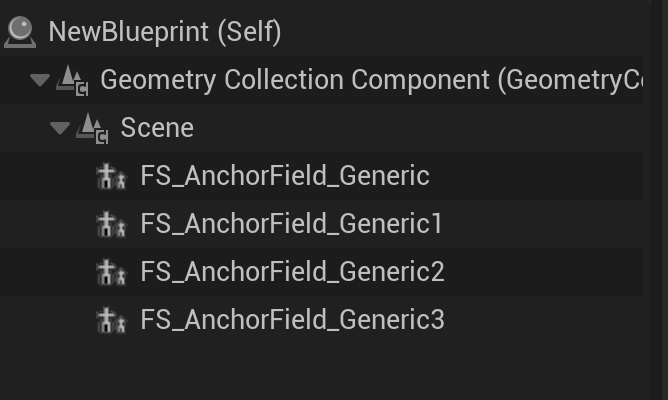Click the icon beside FS_AnchorField_Generic3
This screenshot has width=668, height=400.
111,320
